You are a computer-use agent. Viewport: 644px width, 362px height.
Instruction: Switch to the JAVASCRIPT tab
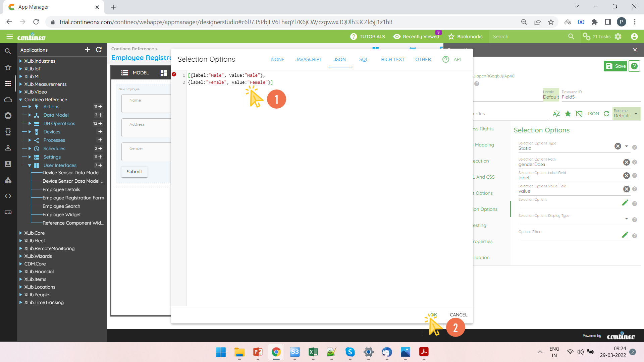click(309, 59)
